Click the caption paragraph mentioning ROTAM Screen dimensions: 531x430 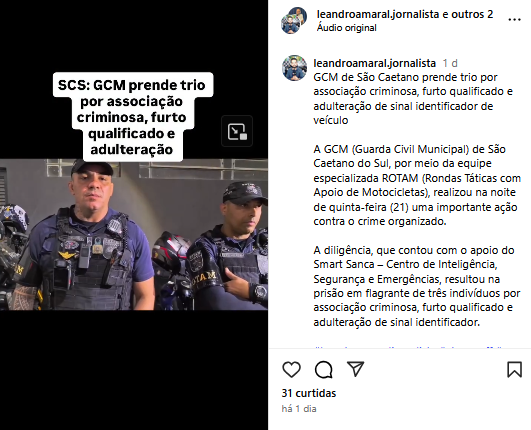coord(417,185)
